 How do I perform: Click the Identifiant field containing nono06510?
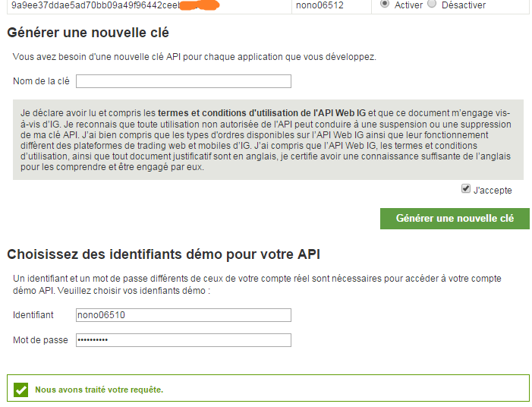point(184,315)
